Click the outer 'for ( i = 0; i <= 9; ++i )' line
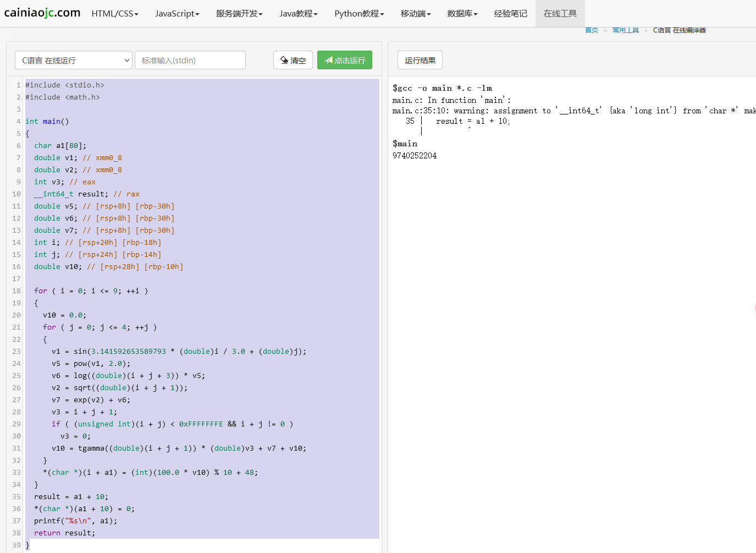 91,291
